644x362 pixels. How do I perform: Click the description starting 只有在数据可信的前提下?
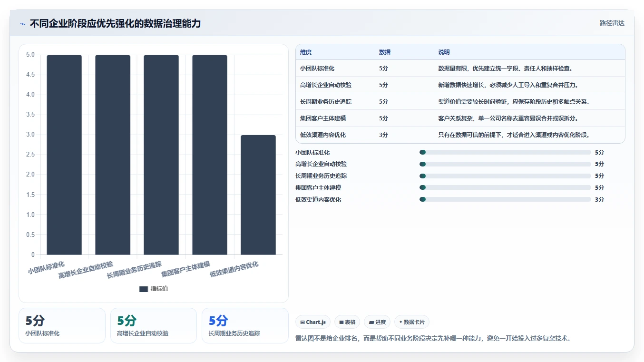[514, 135]
